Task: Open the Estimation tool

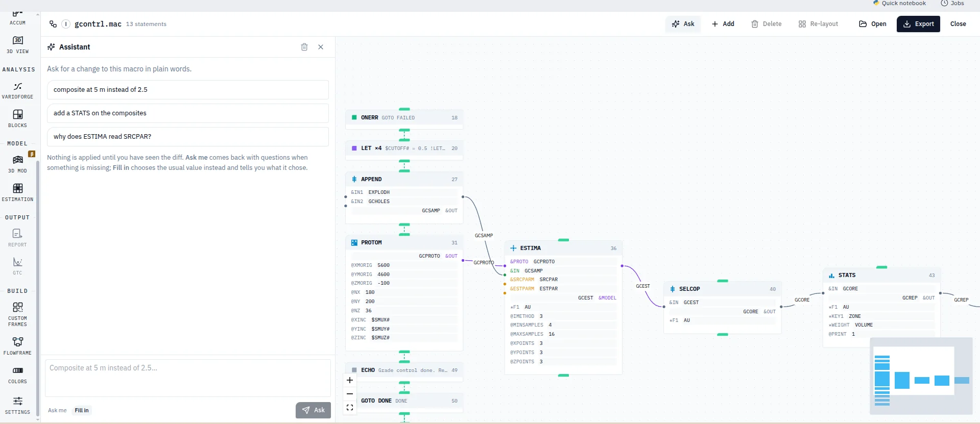Action: tap(17, 192)
